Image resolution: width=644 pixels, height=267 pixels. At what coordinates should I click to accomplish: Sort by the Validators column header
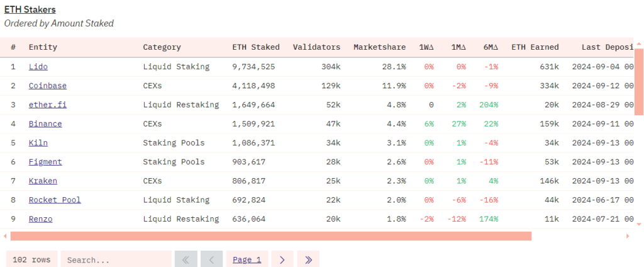pyautogui.click(x=317, y=47)
